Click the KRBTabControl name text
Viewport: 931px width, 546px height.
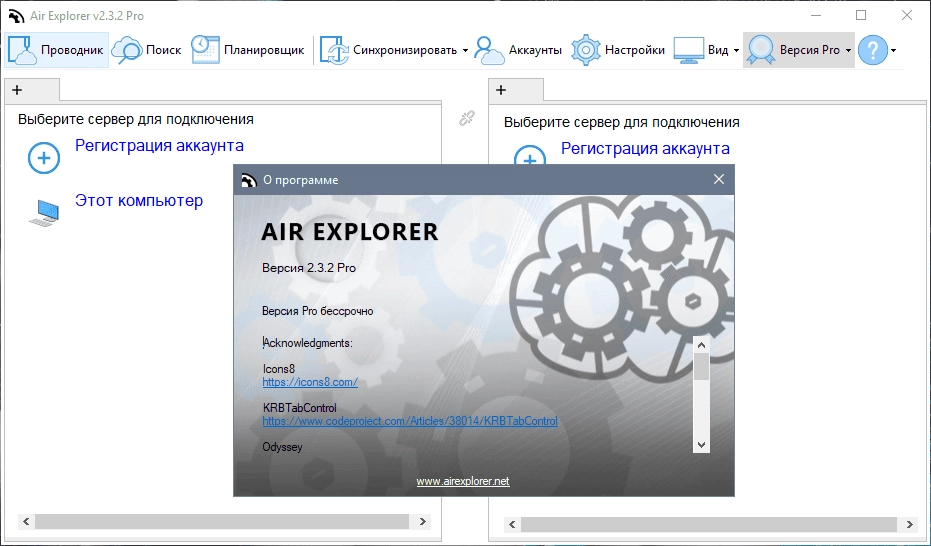pos(299,408)
